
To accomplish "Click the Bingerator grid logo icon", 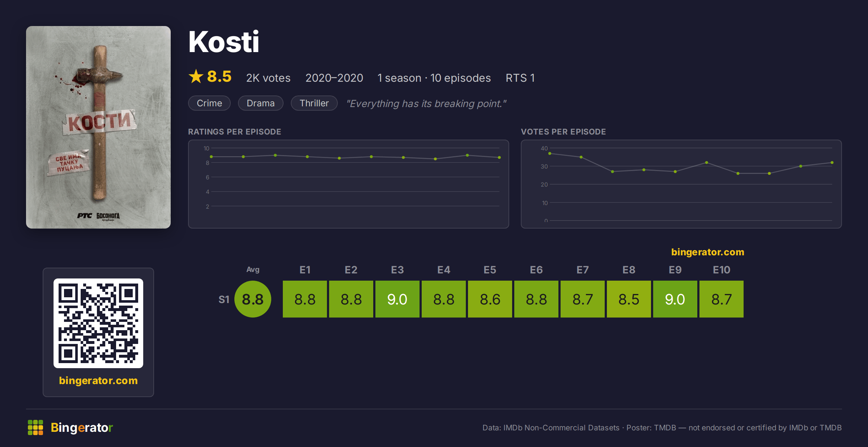I will click(x=35, y=427).
